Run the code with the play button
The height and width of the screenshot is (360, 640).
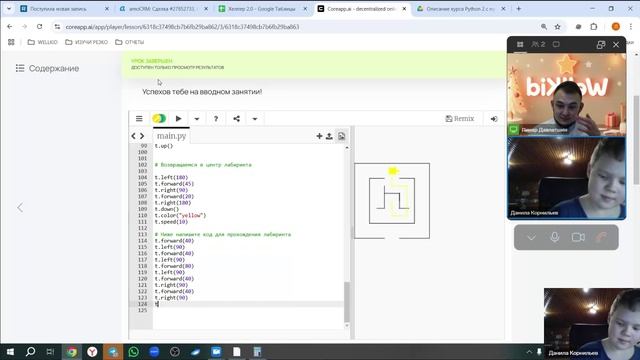(x=178, y=119)
